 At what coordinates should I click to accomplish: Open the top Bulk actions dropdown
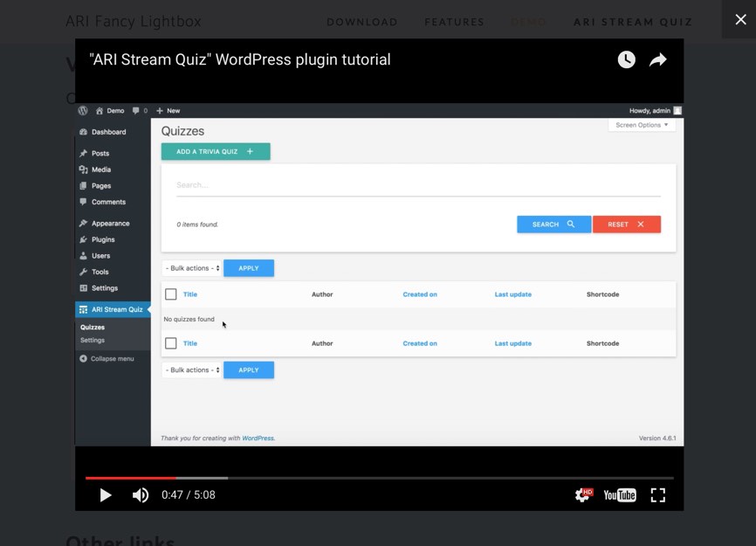click(x=192, y=268)
